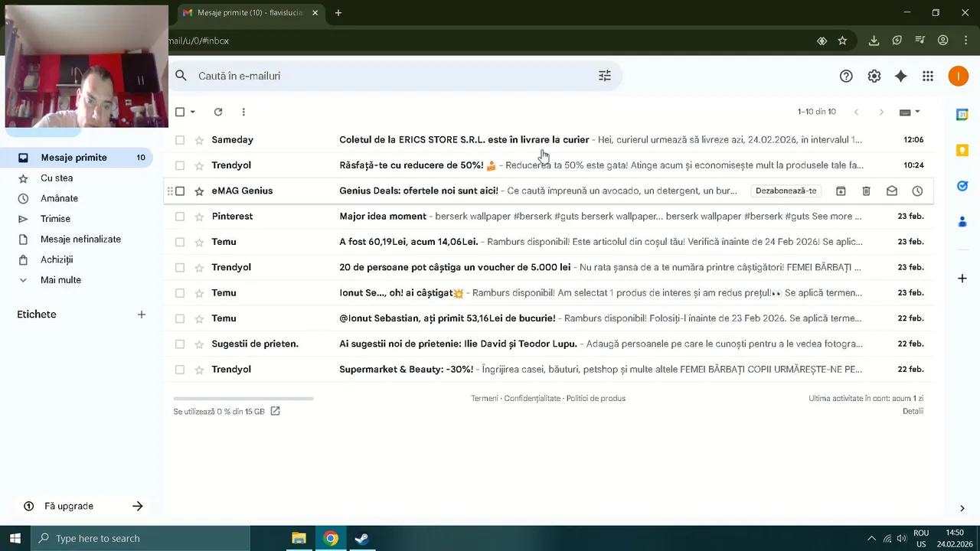Open the three-dot more actions menu
This screenshot has height=551, width=980.
(x=243, y=112)
